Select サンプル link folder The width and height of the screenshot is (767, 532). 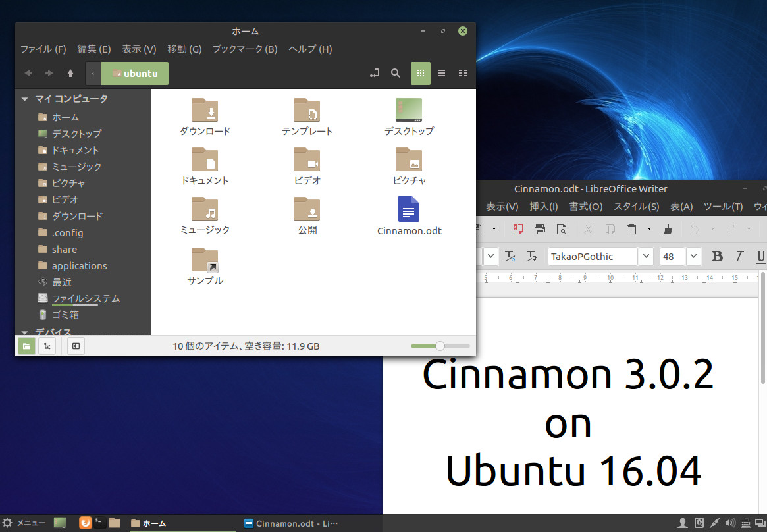[x=205, y=259]
